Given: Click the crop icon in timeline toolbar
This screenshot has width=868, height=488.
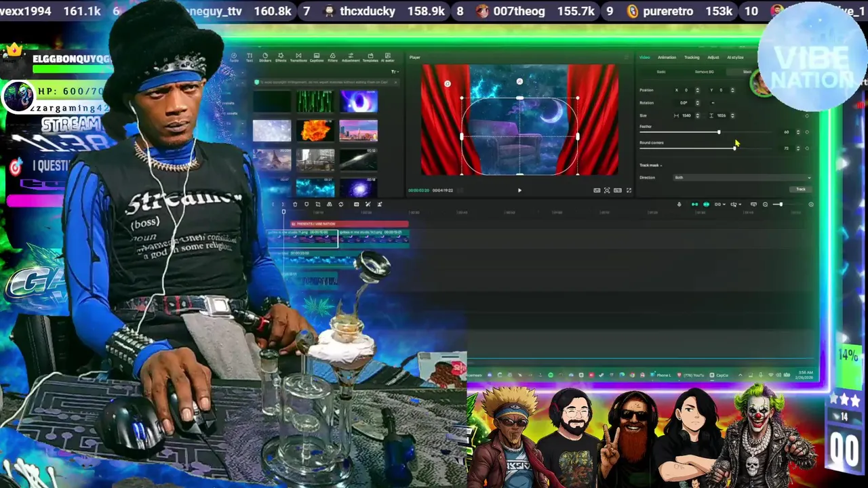Looking at the screenshot, I should tap(318, 204).
